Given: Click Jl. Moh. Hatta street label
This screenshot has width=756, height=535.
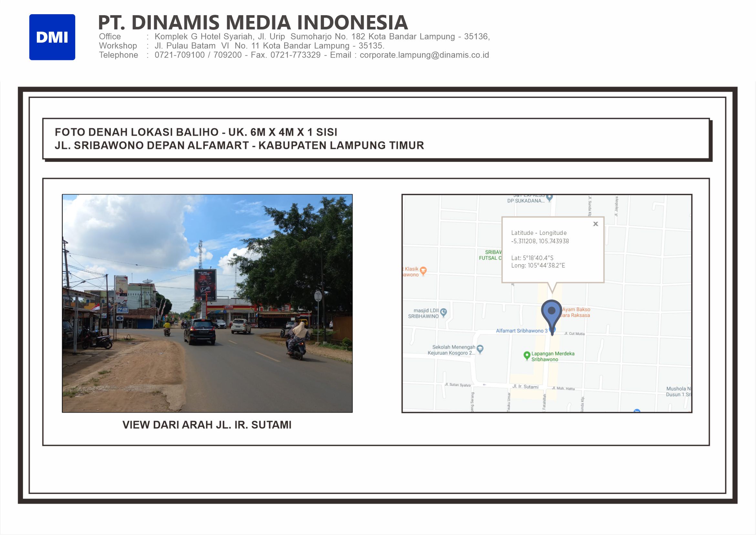Looking at the screenshot, I should click(563, 388).
